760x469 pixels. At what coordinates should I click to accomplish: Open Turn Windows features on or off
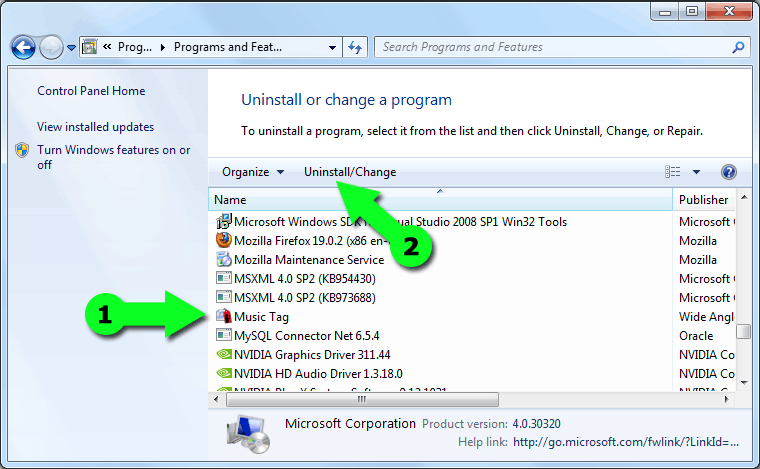113,157
